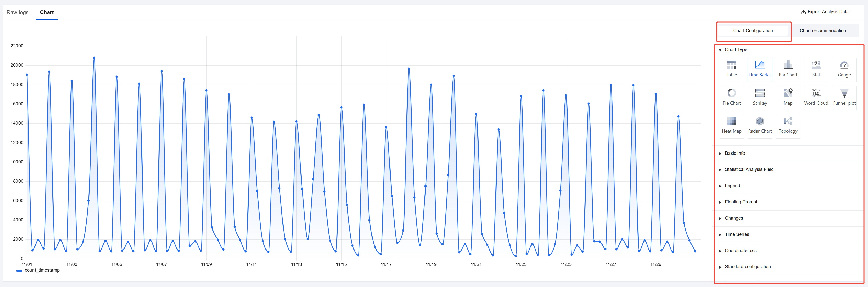This screenshot has width=868, height=287.
Task: Pick the Stat chart type
Action: point(816,69)
